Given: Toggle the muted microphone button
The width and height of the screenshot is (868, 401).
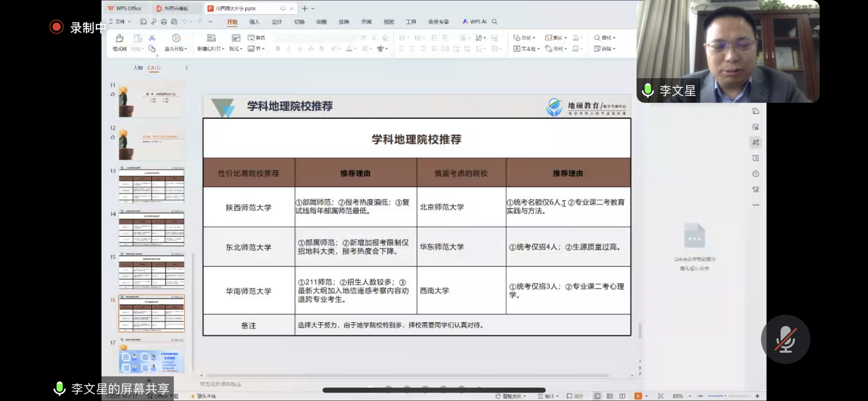Looking at the screenshot, I should [785, 339].
